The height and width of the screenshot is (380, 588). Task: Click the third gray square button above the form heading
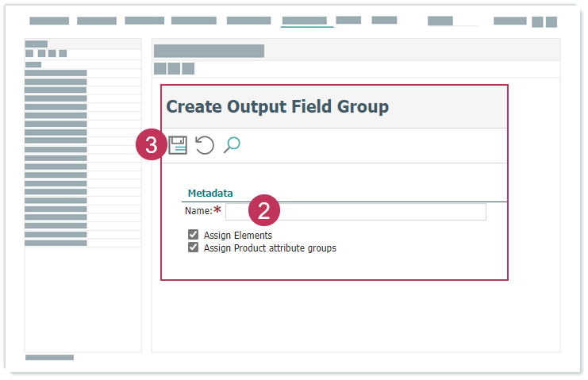[188, 68]
